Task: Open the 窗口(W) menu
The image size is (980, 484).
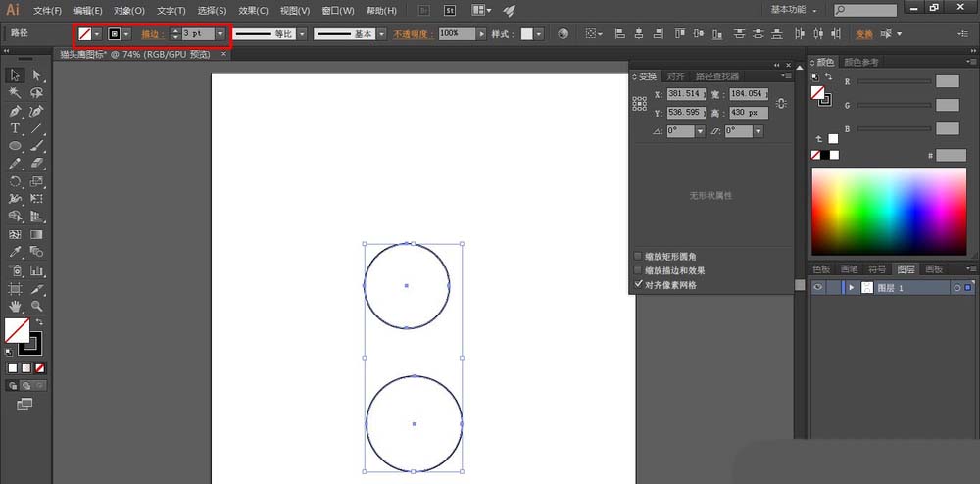Action: point(337,11)
